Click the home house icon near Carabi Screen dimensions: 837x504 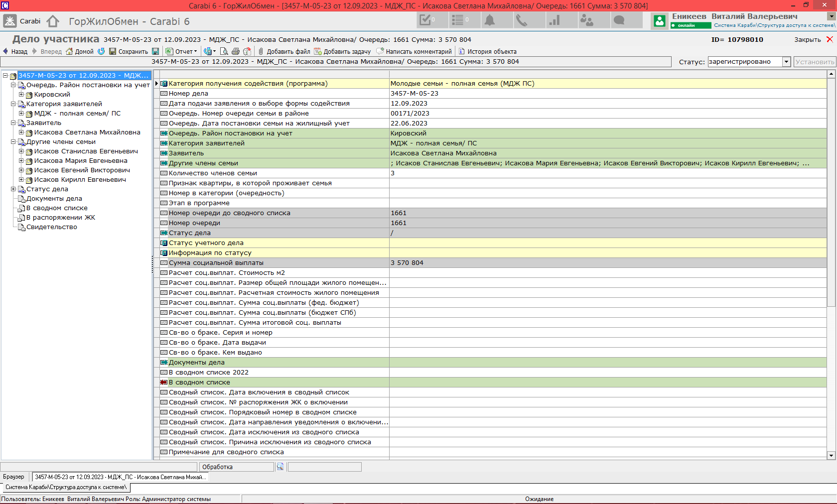(x=53, y=21)
